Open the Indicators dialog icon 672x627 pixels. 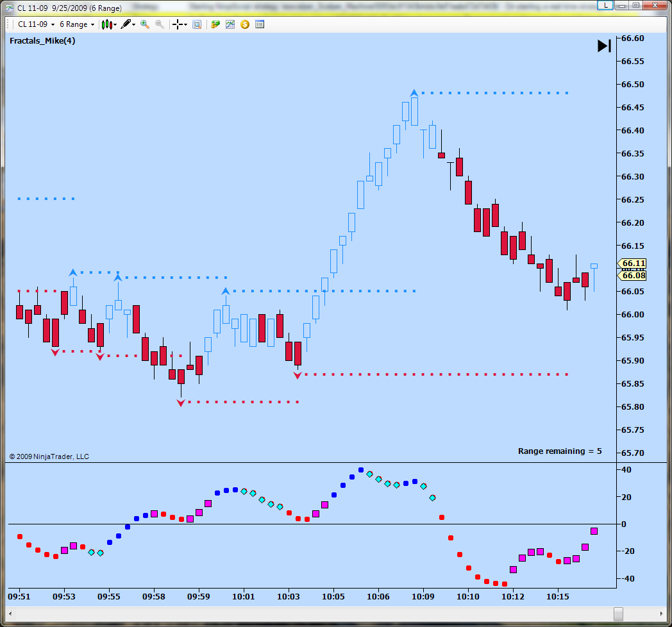230,24
